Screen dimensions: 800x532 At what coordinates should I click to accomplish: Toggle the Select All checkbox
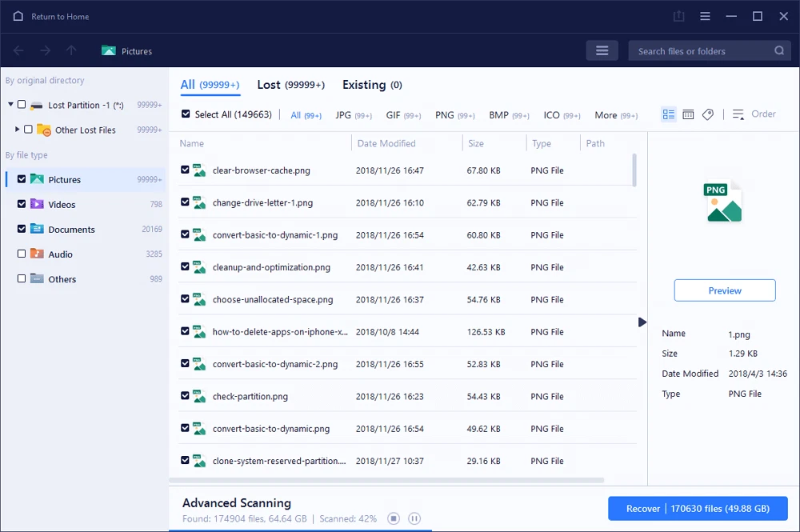(x=186, y=114)
